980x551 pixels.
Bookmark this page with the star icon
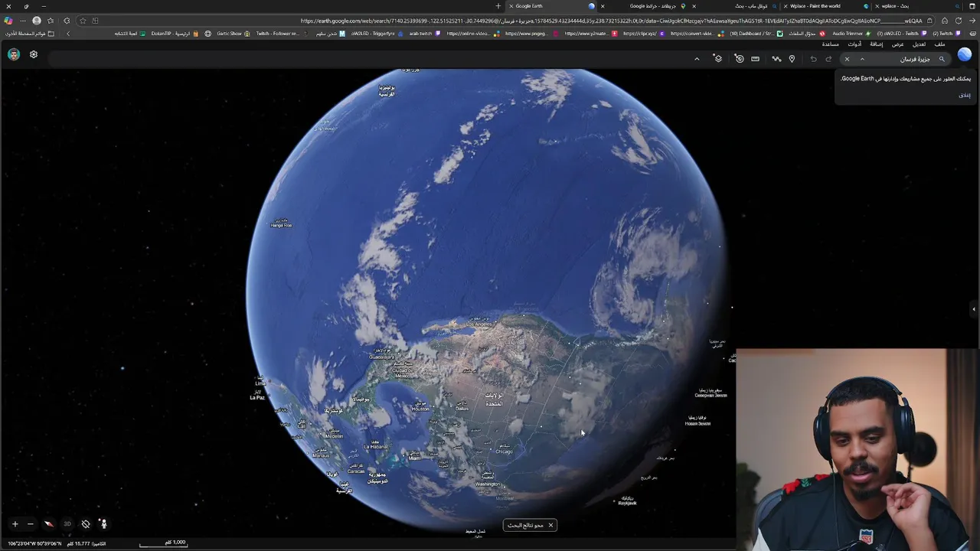tap(83, 21)
